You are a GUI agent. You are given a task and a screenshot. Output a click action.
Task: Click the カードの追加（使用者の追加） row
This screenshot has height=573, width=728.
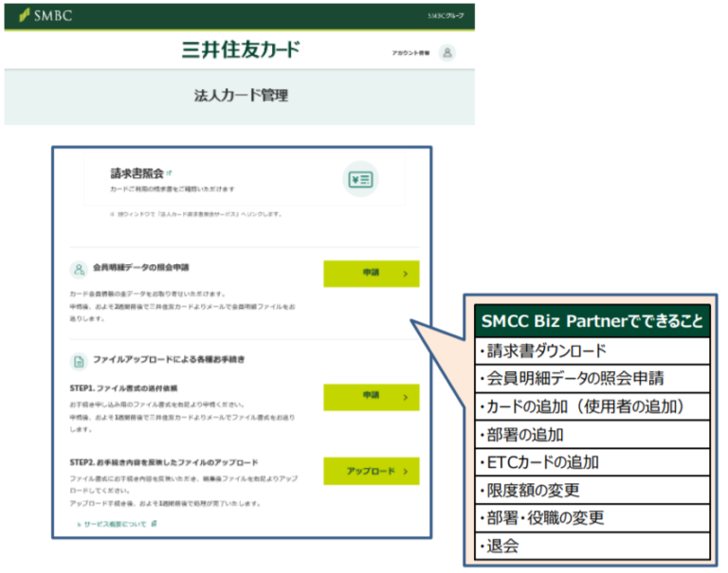point(591,406)
